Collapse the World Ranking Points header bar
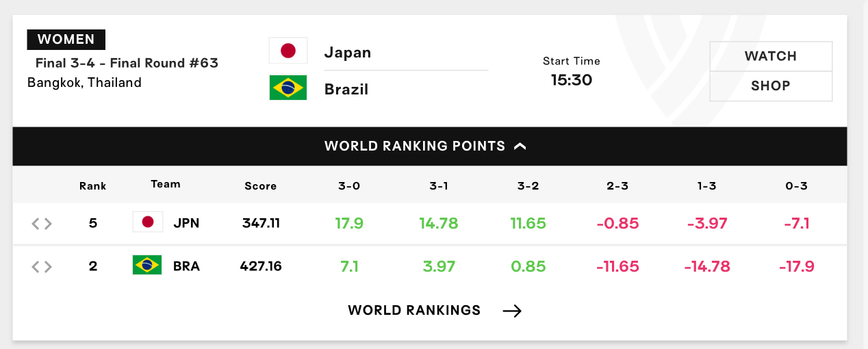 pyautogui.click(x=430, y=146)
